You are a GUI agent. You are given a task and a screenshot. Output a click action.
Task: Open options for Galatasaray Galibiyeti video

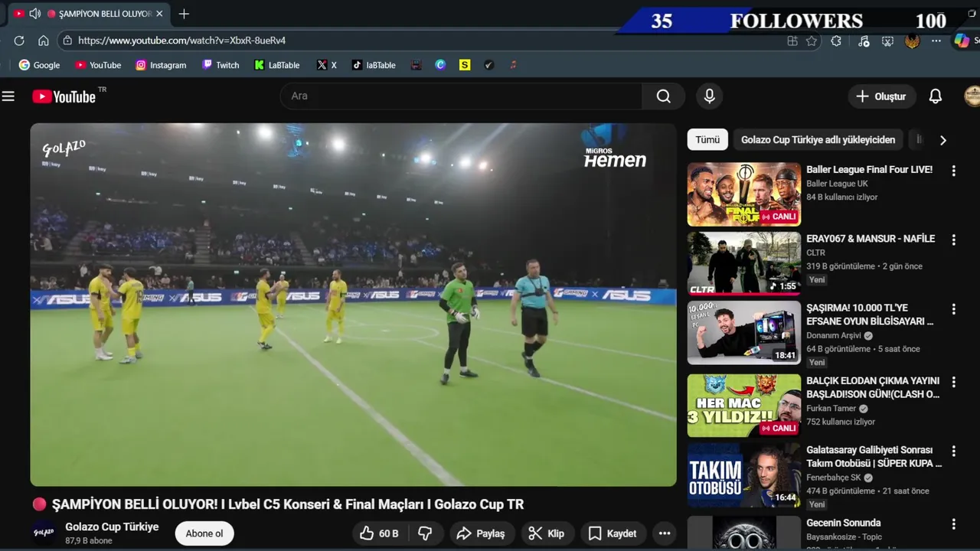(953, 452)
